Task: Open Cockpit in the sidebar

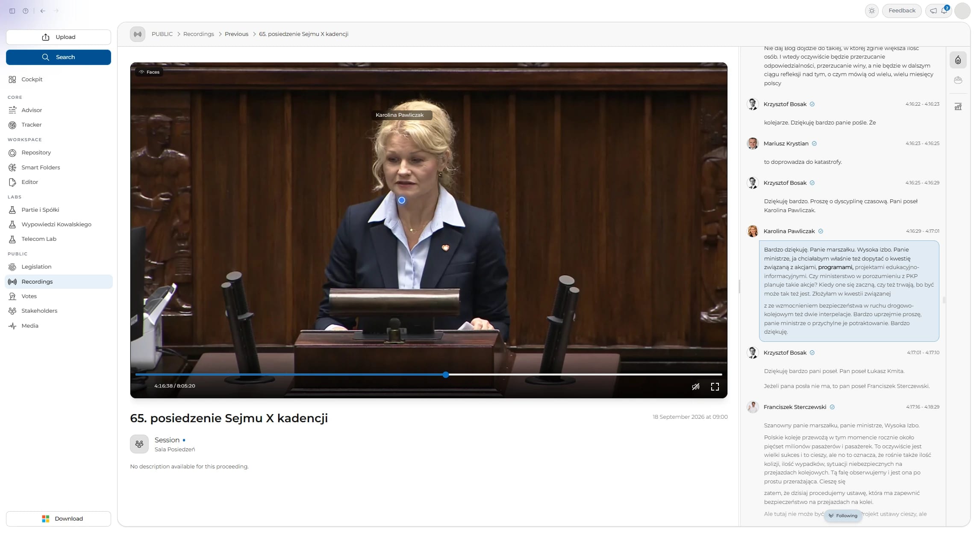Action: click(x=59, y=80)
